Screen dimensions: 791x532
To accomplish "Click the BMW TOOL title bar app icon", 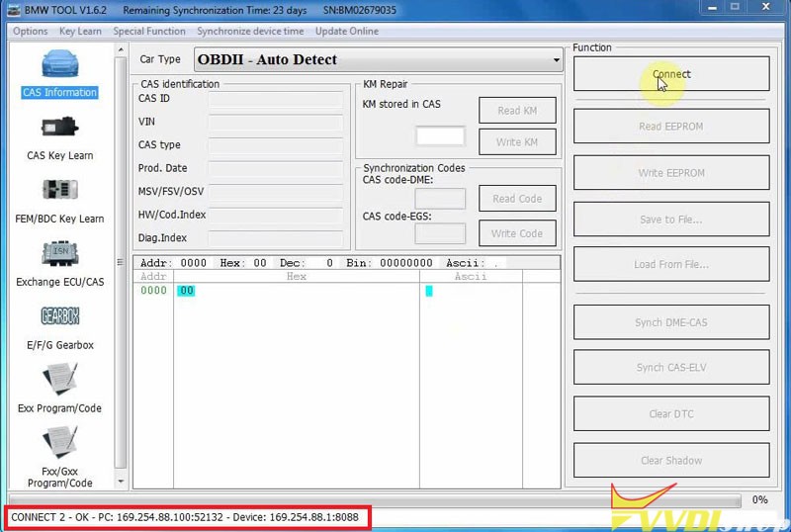I will 14,10.
